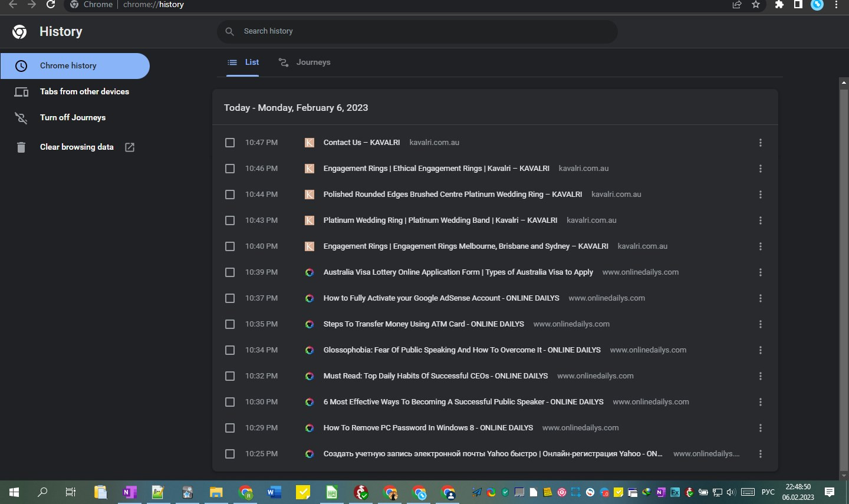
Task: Tick checkbox for Engagement Rings Melbourne entry
Action: point(230,246)
